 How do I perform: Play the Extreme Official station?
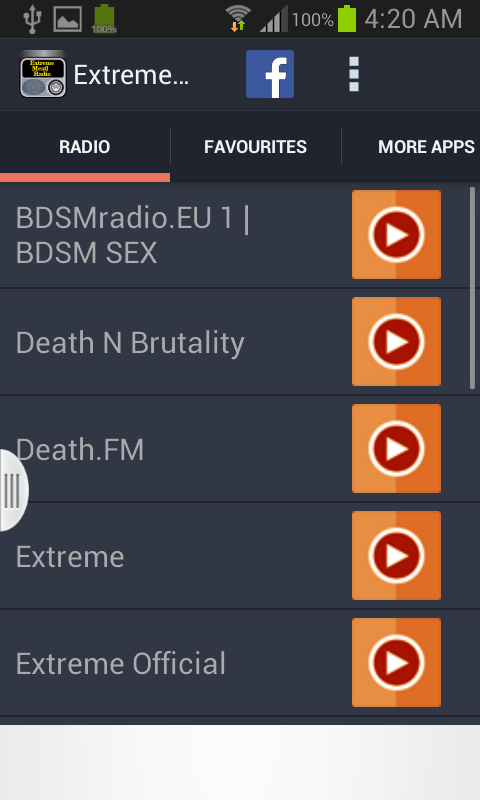(x=396, y=663)
